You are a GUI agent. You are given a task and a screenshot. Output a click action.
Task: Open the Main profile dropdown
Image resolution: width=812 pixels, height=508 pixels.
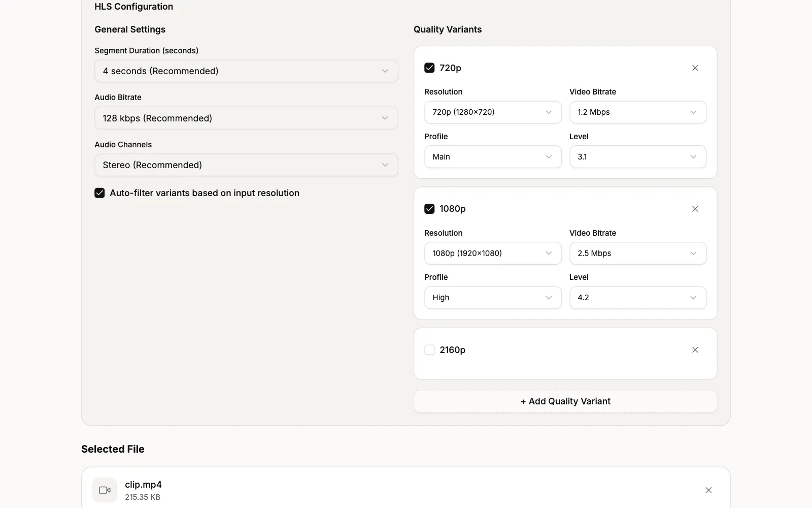pos(493,157)
